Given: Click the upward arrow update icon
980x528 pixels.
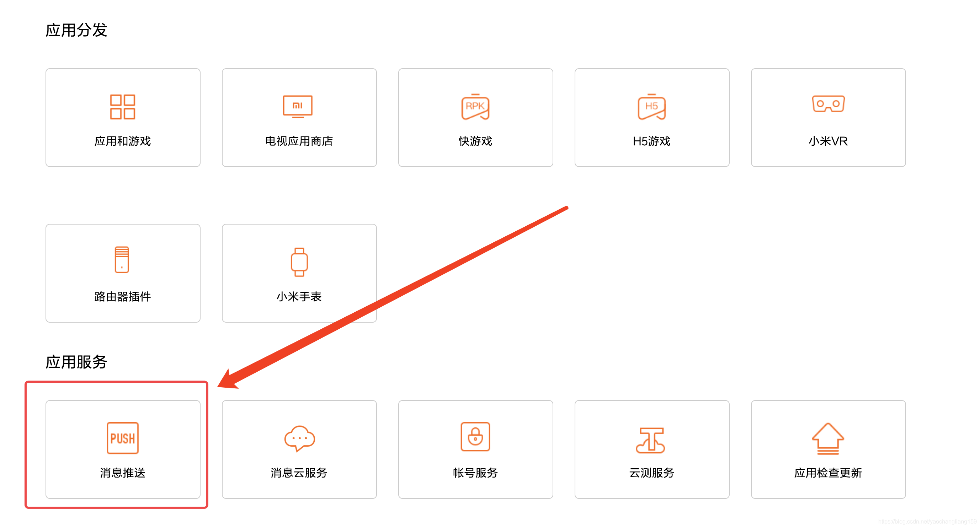Looking at the screenshot, I should tap(828, 439).
